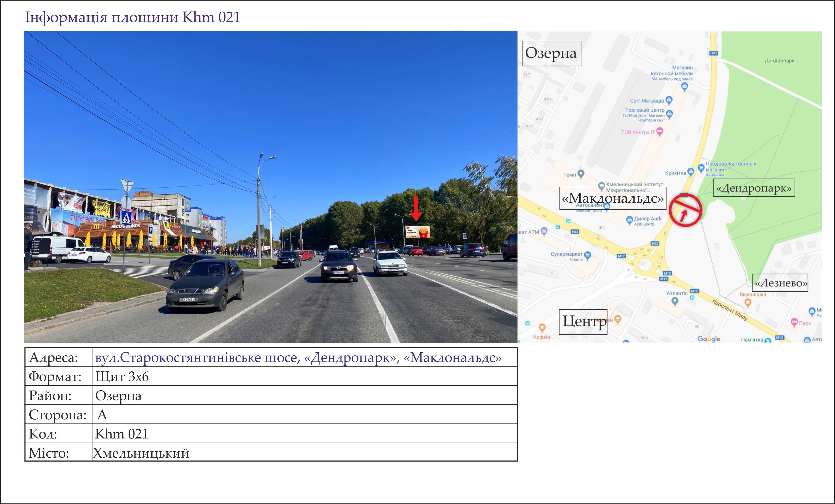
Task: Click the Google logo on the map
Action: tap(709, 339)
